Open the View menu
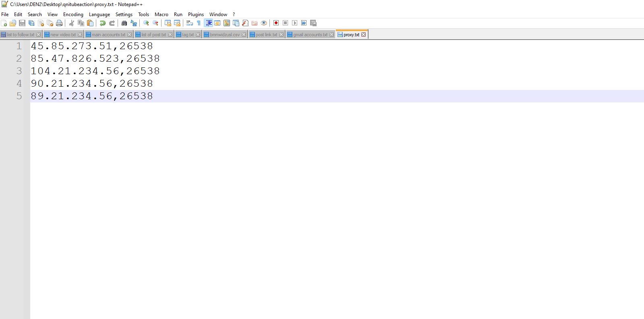644x319 pixels. click(52, 15)
